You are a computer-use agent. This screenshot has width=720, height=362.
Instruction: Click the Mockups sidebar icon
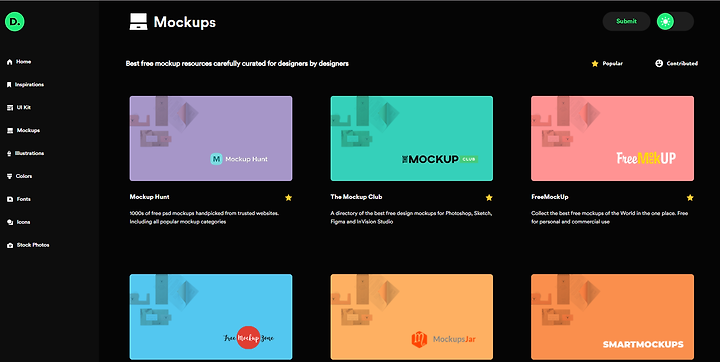pos(10,130)
